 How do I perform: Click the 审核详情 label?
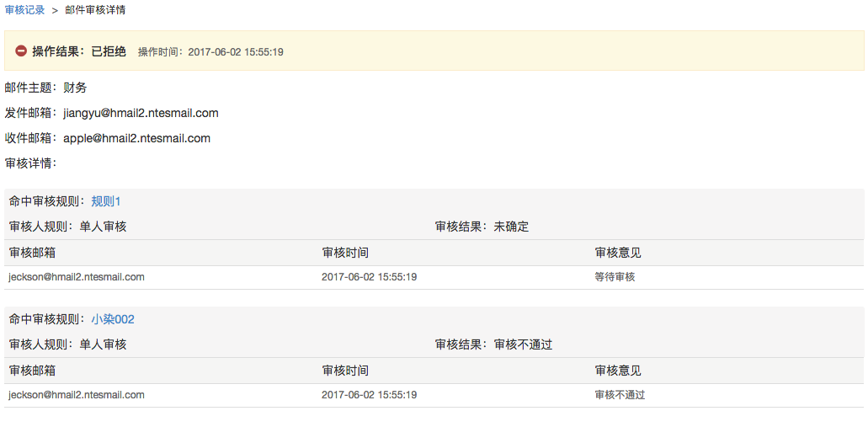30,163
